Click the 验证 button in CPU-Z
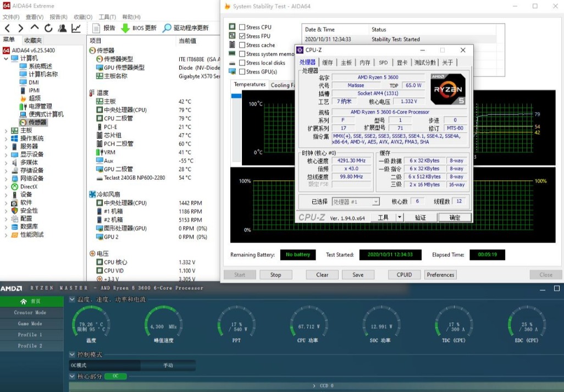This screenshot has height=392, width=564. tap(420, 218)
